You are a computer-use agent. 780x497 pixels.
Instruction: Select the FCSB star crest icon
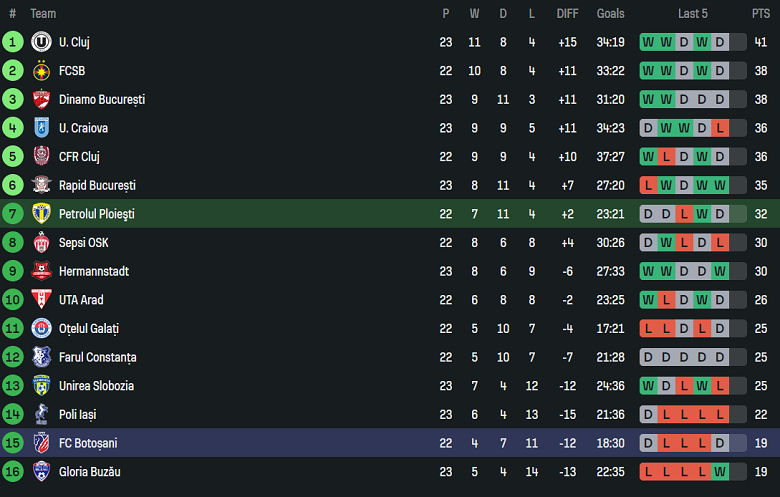click(x=41, y=71)
